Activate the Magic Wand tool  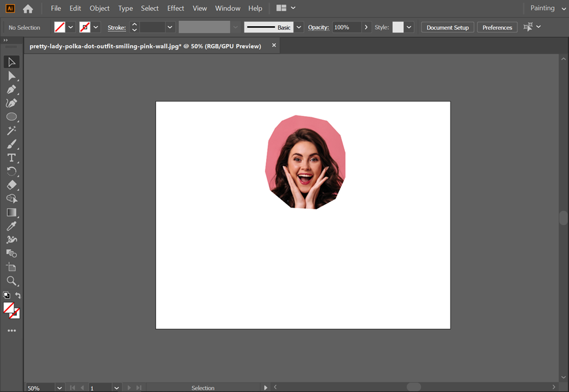(x=11, y=131)
